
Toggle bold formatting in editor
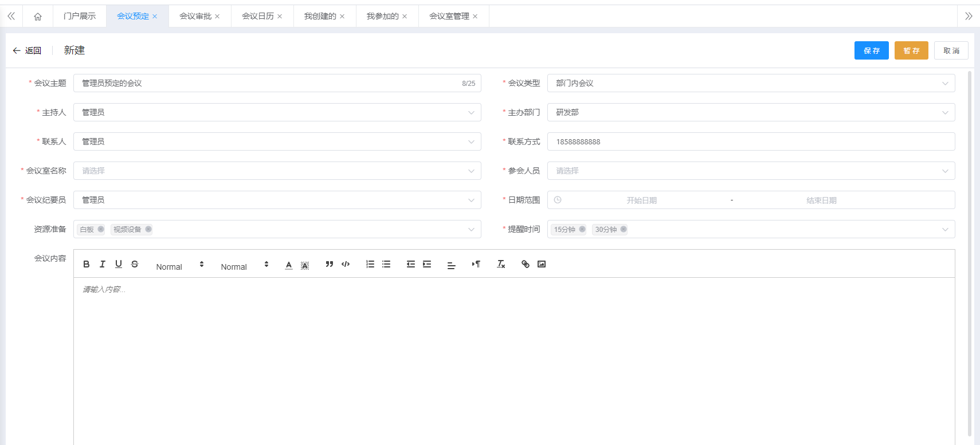point(87,264)
